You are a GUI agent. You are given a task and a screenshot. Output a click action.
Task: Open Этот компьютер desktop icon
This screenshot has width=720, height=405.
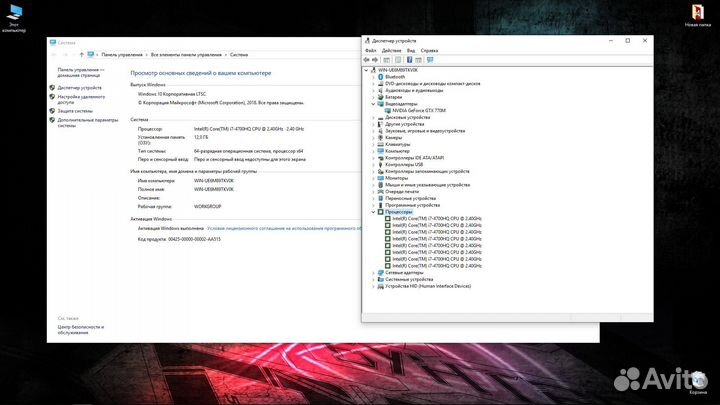pyautogui.click(x=14, y=18)
